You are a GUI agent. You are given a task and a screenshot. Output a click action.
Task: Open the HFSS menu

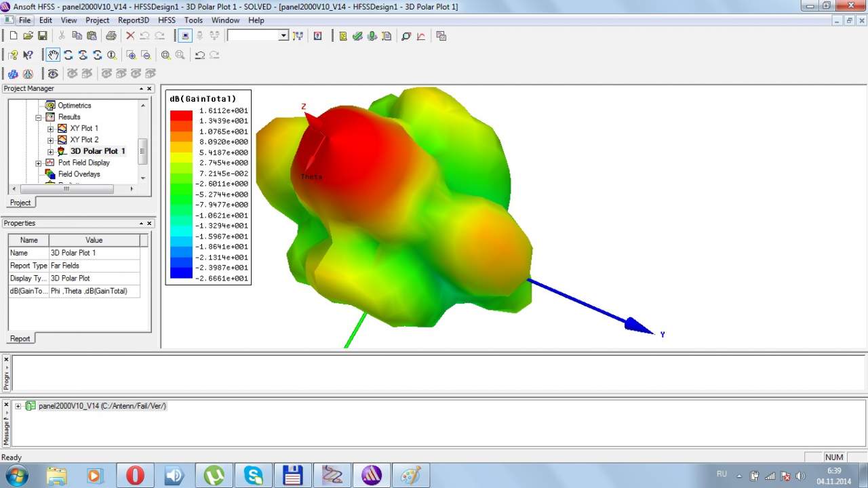click(166, 20)
